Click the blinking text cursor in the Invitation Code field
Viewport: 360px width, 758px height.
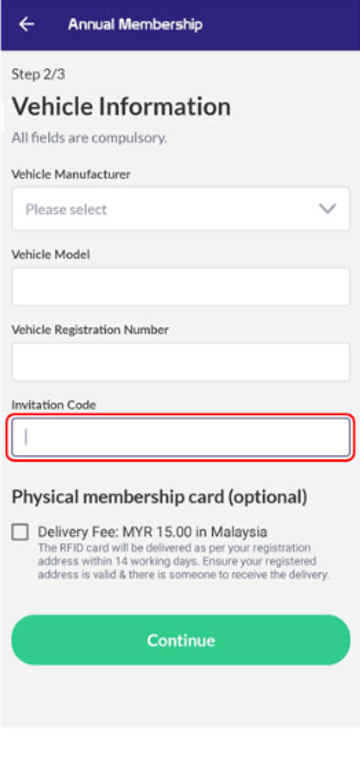tap(26, 437)
